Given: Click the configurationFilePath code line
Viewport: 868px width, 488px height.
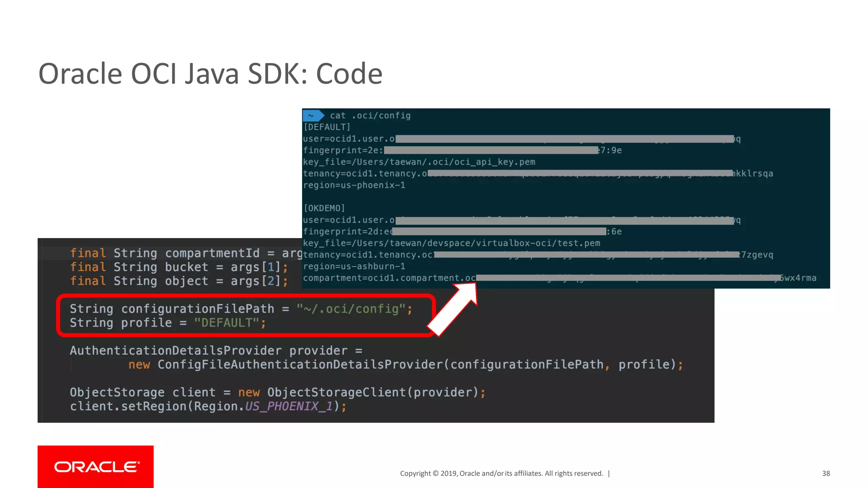Looking at the screenshot, I should (x=241, y=309).
